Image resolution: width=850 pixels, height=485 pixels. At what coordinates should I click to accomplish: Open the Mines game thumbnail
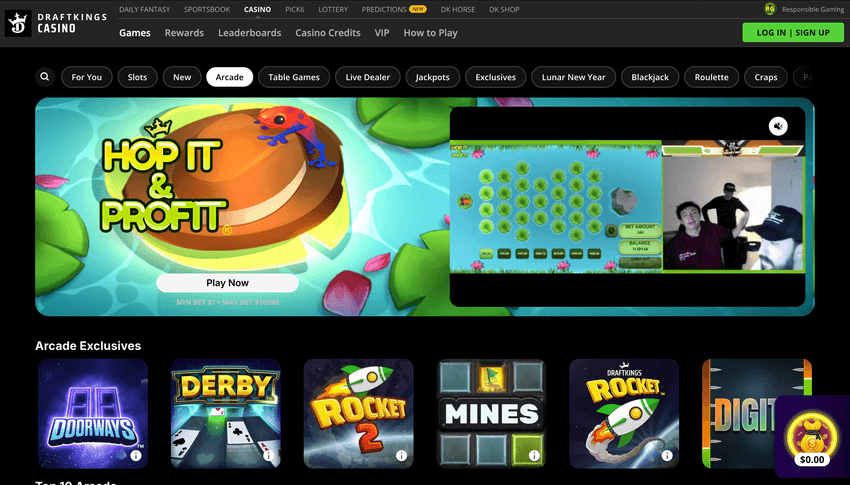point(491,413)
